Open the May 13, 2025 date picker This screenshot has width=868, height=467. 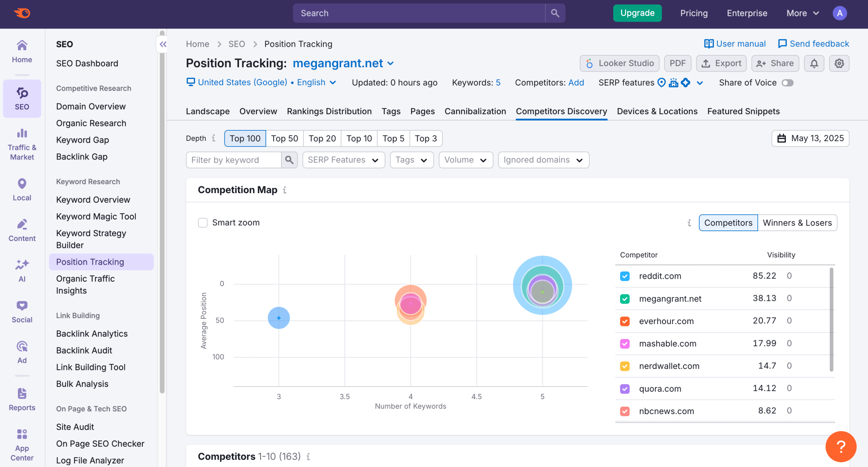click(x=810, y=138)
